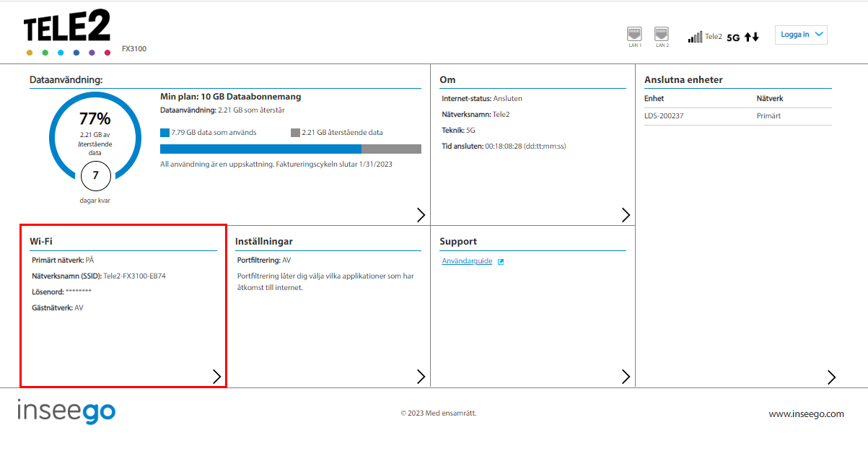This screenshot has width=868, height=456.
Task: Click the FX3100 model label
Action: tap(133, 49)
